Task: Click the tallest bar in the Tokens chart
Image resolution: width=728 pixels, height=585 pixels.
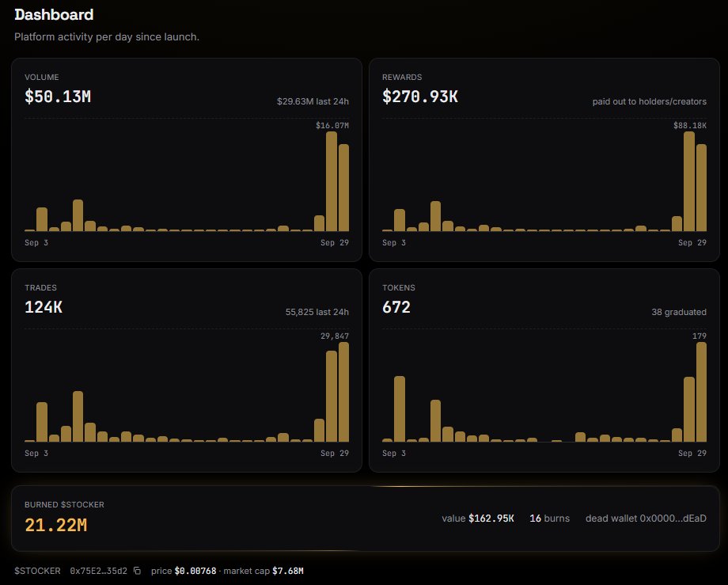Action: point(701,392)
